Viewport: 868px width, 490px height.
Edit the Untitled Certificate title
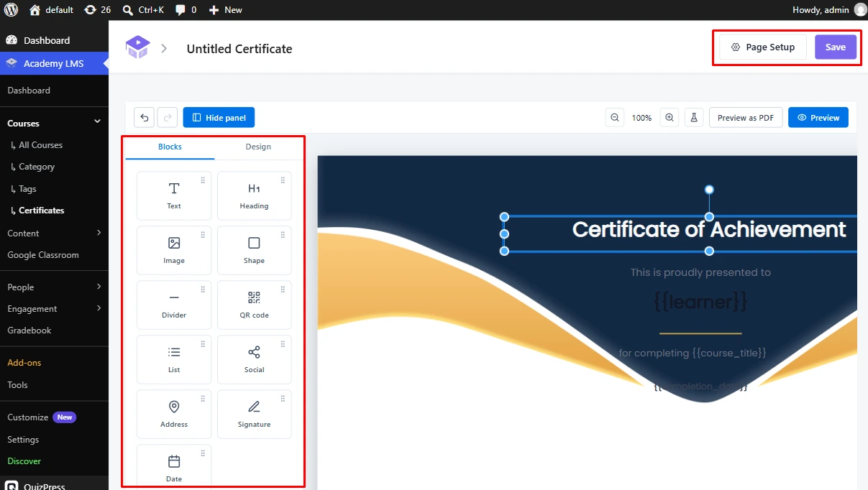(x=239, y=49)
